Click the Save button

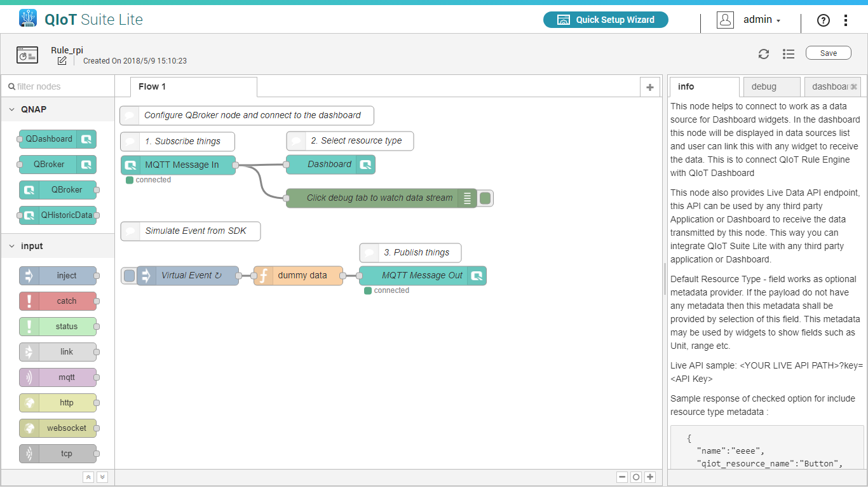[828, 53]
